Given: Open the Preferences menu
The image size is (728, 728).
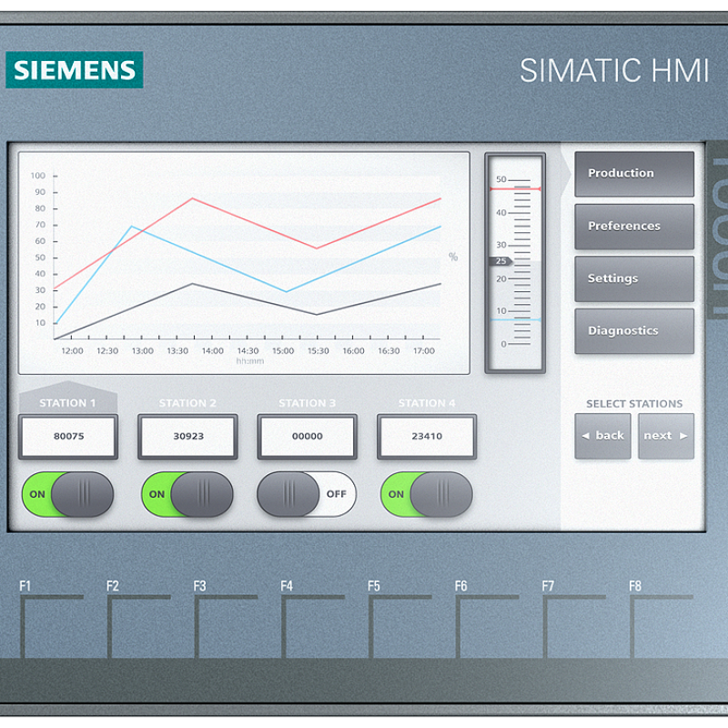Looking at the screenshot, I should [633, 227].
